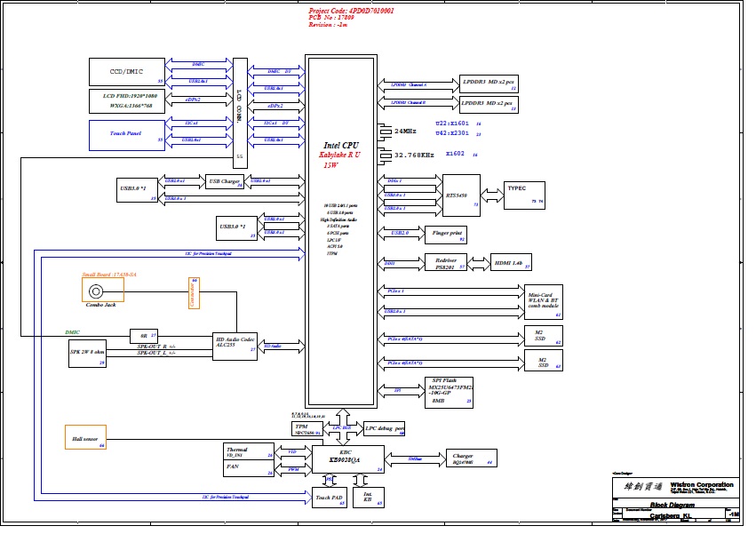
Task: Click the PWM arrow label near FAN
Action: tap(293, 469)
